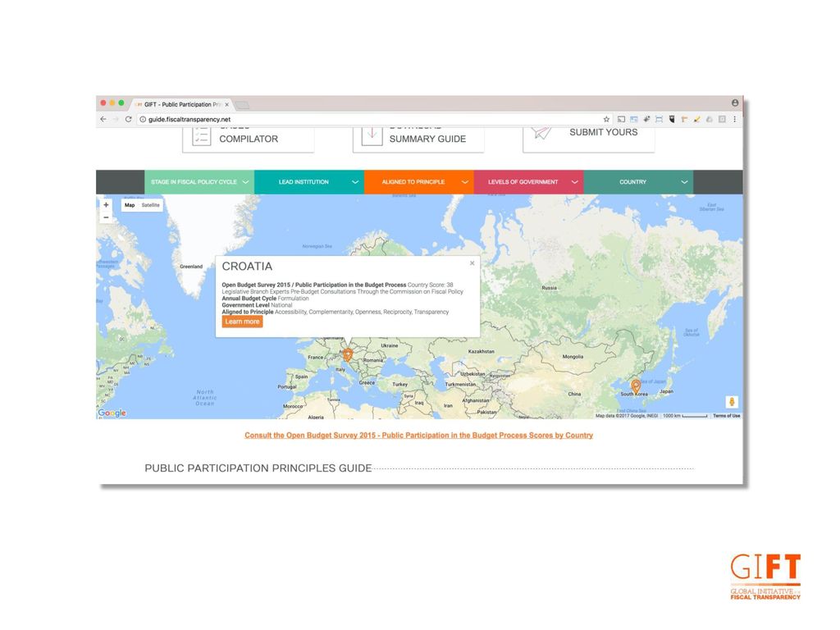This screenshot has height=630, width=840.
Task: Open the Compilator card
Action: [x=248, y=139]
